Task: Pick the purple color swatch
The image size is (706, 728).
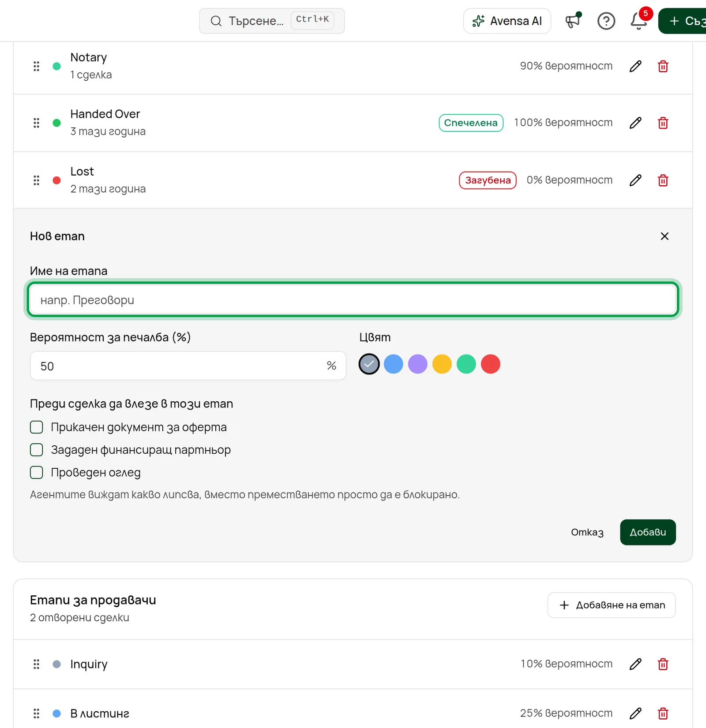Action: [x=417, y=364]
